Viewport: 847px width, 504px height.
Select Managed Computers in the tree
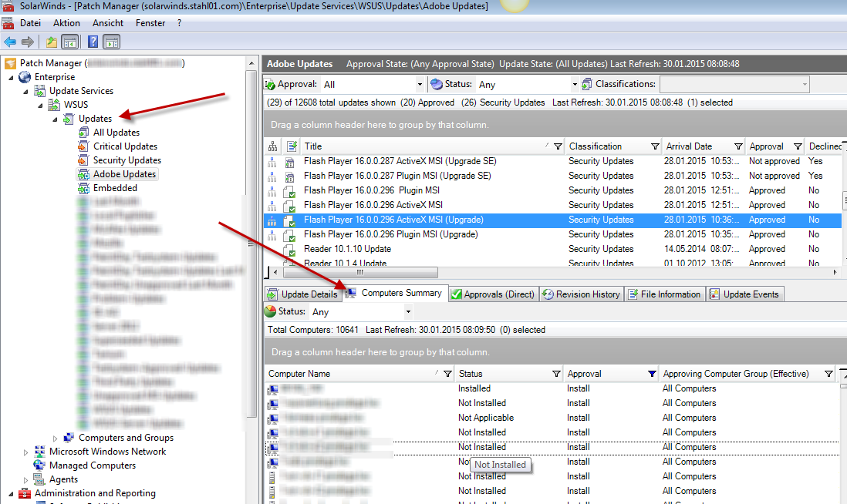pos(93,465)
